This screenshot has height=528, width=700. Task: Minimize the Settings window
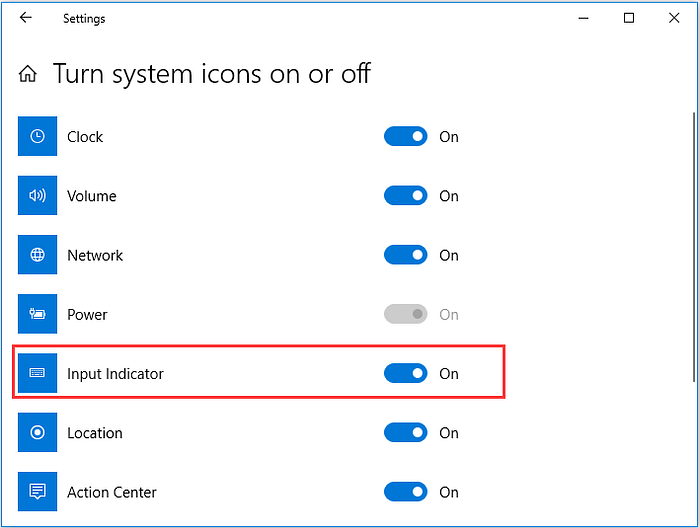point(583,18)
